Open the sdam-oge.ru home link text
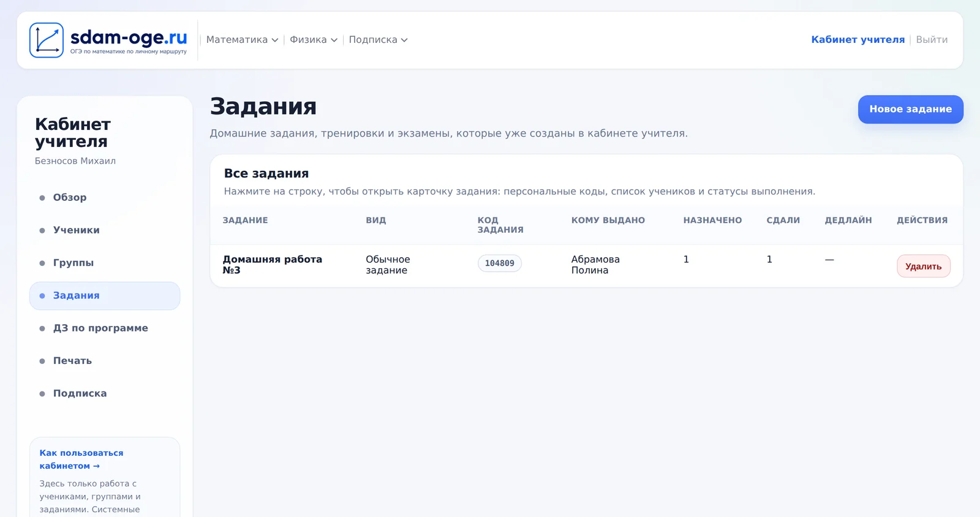Screen dimensions: 980x517 [x=129, y=37]
